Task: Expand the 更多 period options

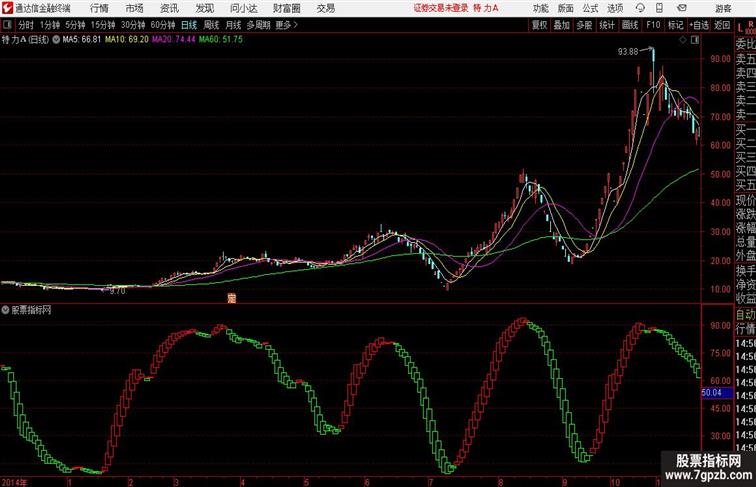Action: [286, 25]
